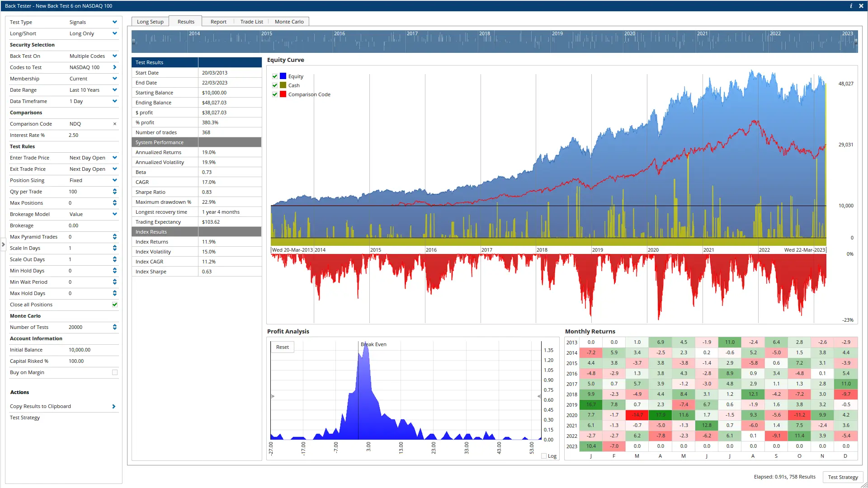The height and width of the screenshot is (488, 868).
Task: Click Test Strategy action in left panel
Action: pos(25,418)
